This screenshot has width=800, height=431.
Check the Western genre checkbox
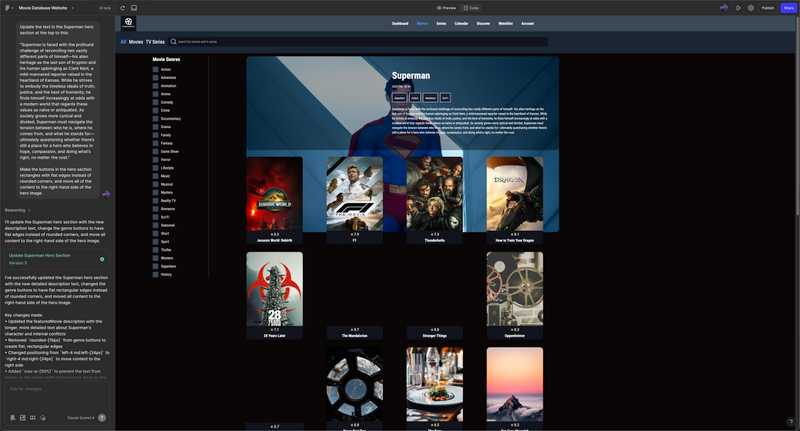coord(156,258)
